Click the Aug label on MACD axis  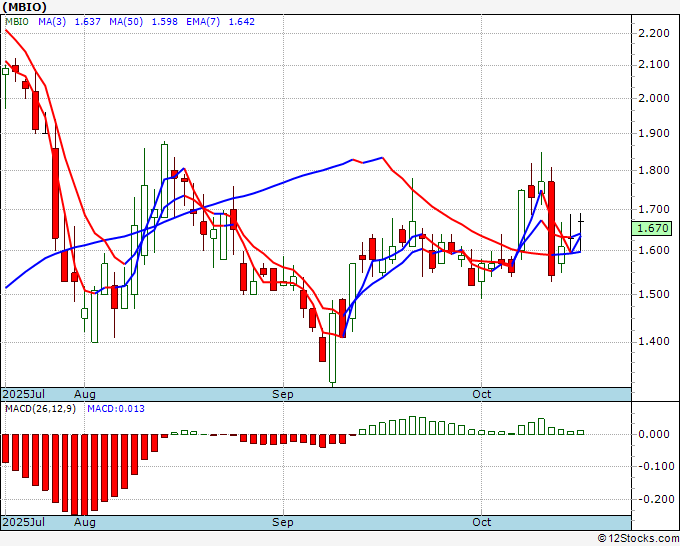click(x=85, y=522)
